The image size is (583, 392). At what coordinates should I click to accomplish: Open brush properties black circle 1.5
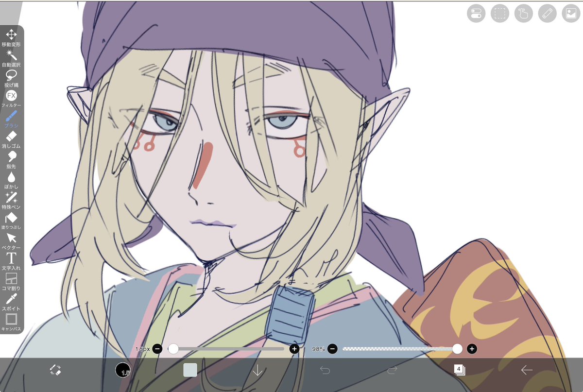tap(123, 370)
